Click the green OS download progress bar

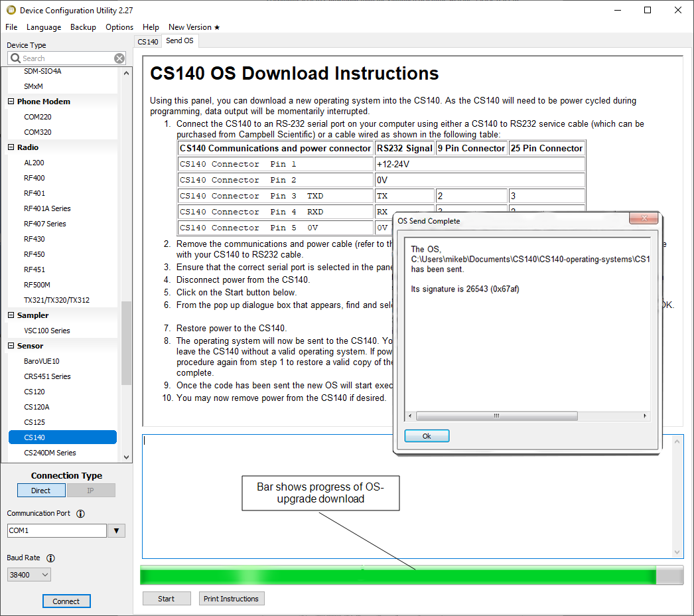point(411,576)
